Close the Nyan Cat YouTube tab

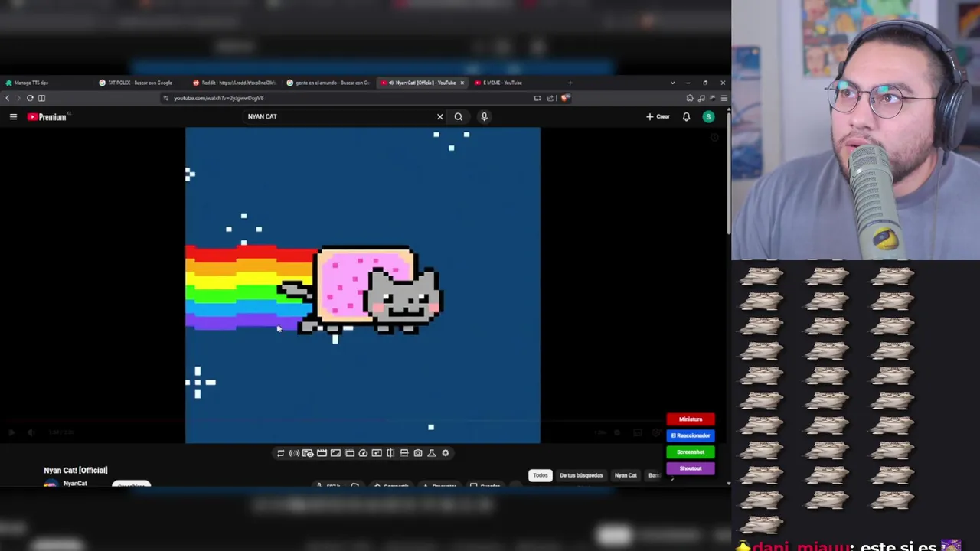[x=462, y=83]
